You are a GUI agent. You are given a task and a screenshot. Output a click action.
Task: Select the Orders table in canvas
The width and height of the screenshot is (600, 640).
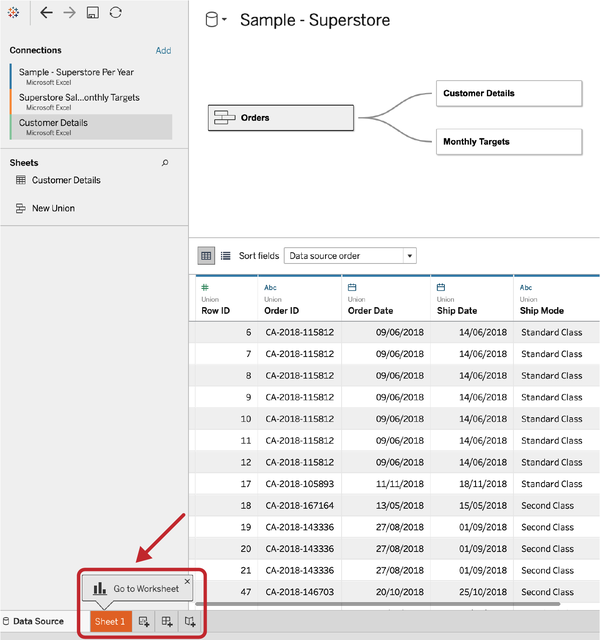(282, 118)
